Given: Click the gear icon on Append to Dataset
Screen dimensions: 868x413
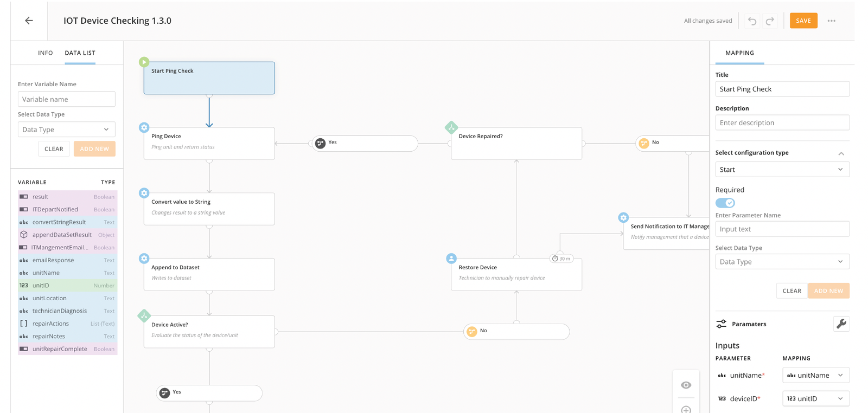Looking at the screenshot, I should tap(144, 259).
